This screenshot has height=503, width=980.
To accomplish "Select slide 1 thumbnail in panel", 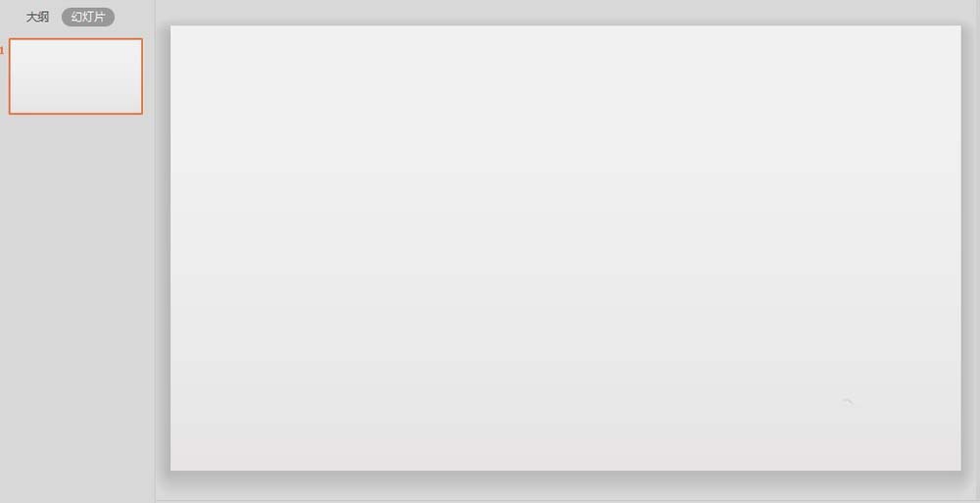I will (75, 76).
